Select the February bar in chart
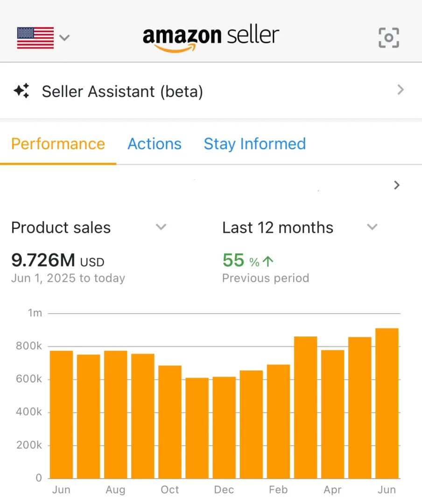 279,421
